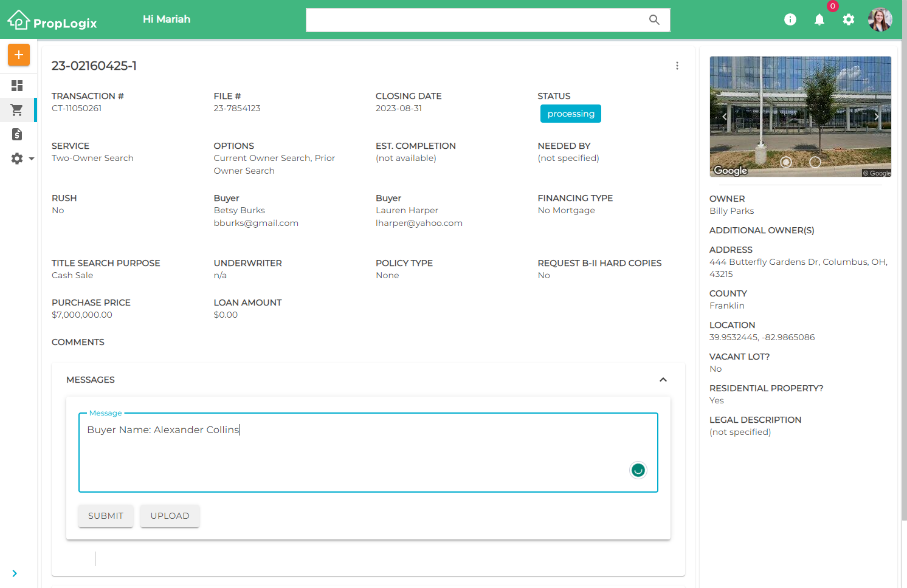The height and width of the screenshot is (588, 907).
Task: Click the PropLogix home logo
Action: 52,21
